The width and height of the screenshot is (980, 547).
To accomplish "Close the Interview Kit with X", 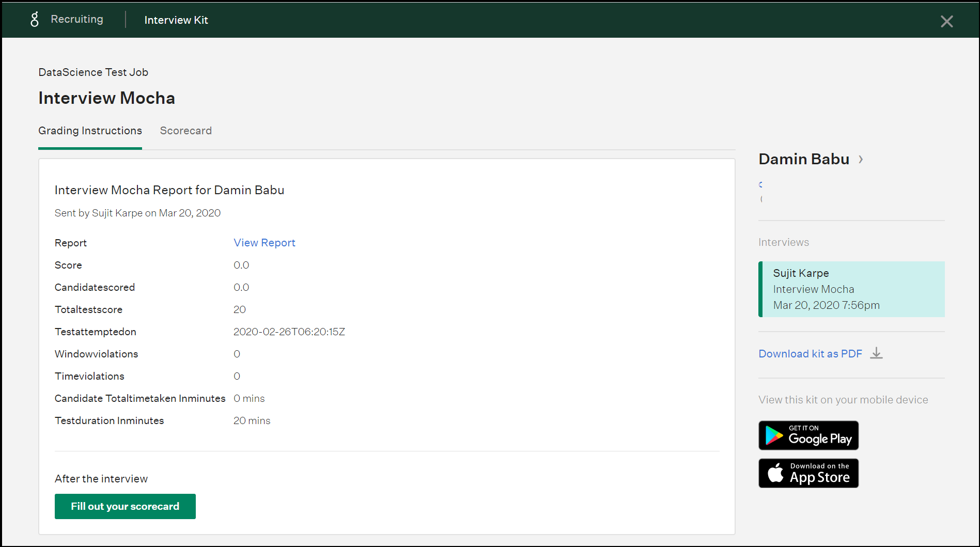I will [x=946, y=21].
